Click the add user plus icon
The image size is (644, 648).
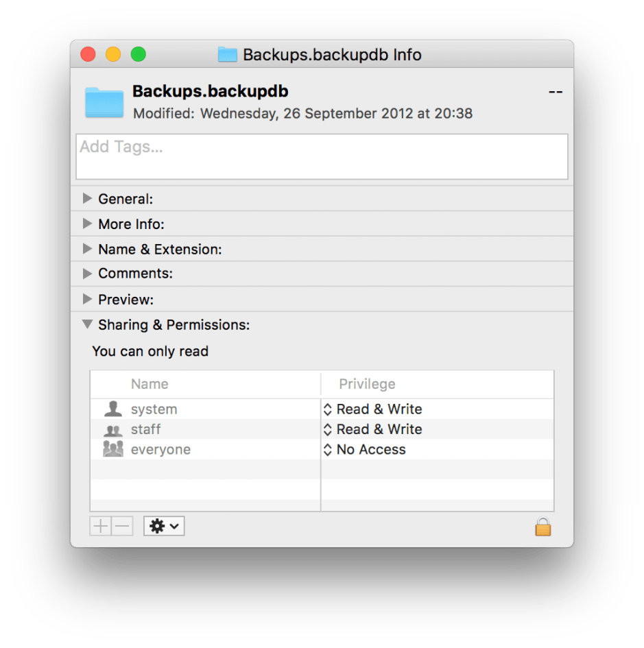(x=99, y=526)
